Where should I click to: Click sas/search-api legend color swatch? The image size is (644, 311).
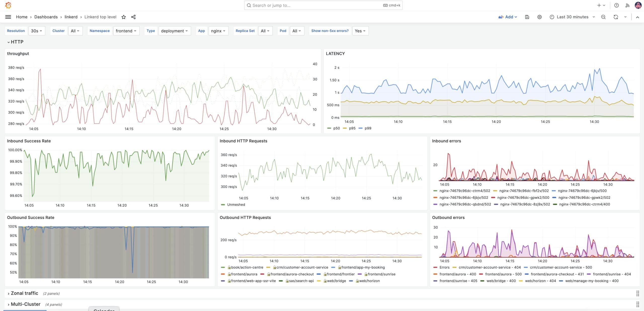tap(281, 281)
